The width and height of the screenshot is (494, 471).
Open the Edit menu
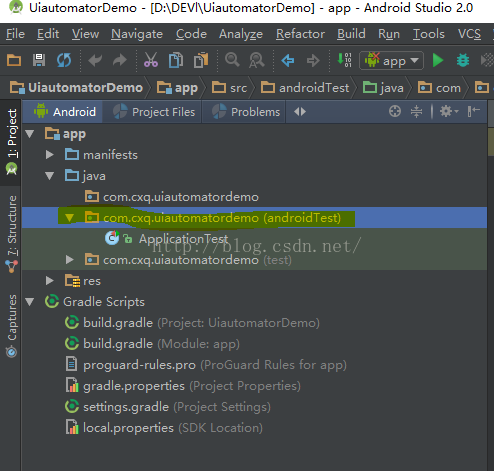click(x=48, y=34)
